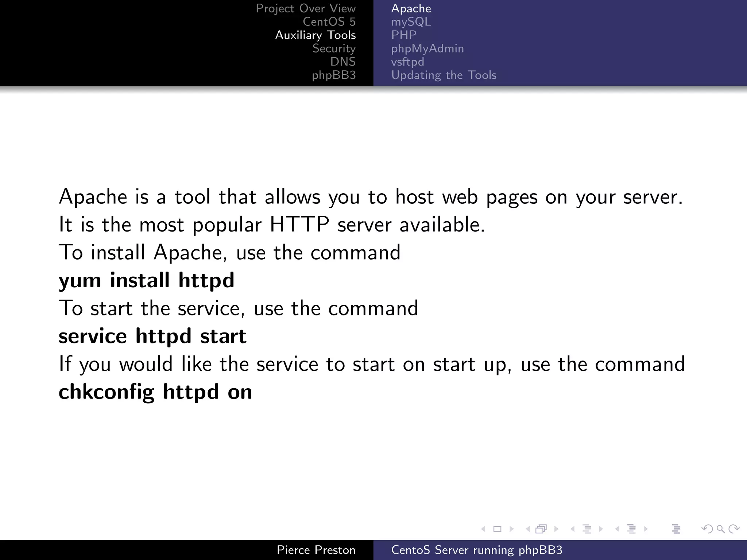Jump to the mySQL subsection
747x560 pixels.
click(411, 22)
